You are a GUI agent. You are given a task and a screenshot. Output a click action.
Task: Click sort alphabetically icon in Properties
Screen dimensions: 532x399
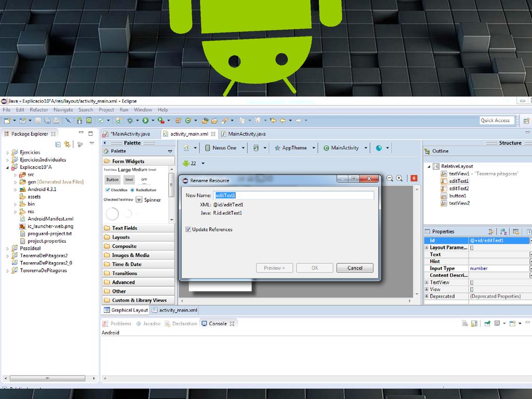tap(503, 232)
